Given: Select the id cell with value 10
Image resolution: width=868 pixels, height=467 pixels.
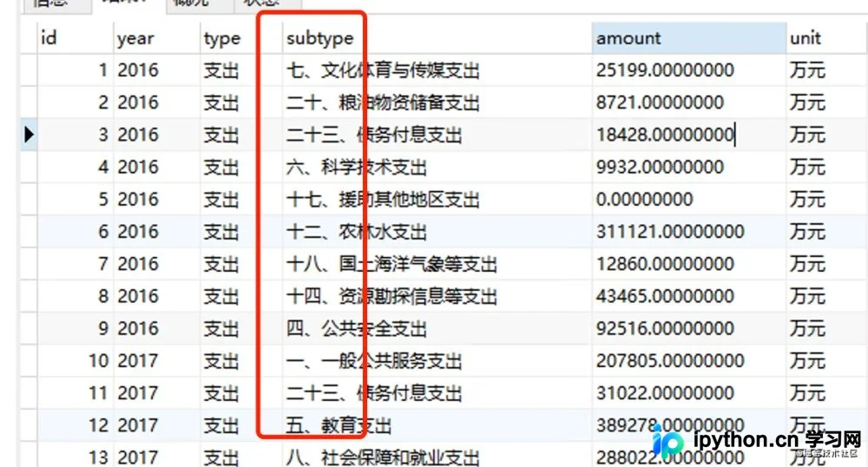Looking at the screenshot, I should pyautogui.click(x=76, y=361).
